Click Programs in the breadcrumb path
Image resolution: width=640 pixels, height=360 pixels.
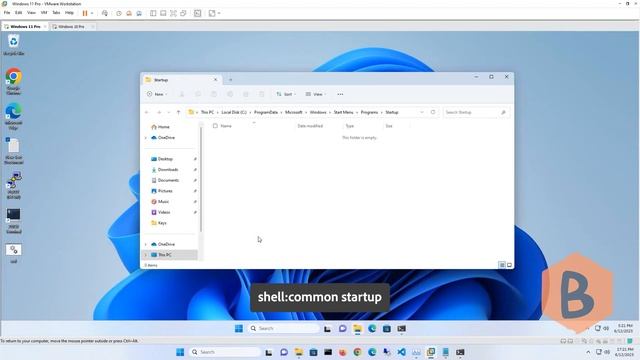[369, 112]
